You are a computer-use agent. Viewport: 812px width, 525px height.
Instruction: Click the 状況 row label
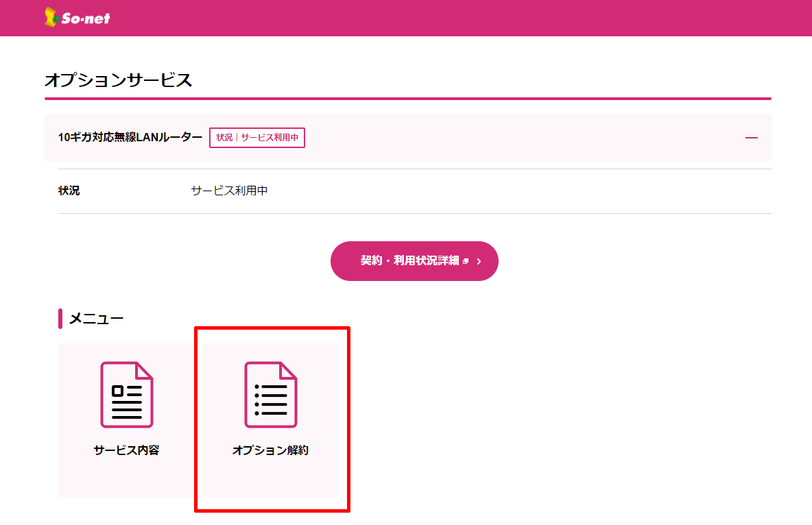(69, 191)
